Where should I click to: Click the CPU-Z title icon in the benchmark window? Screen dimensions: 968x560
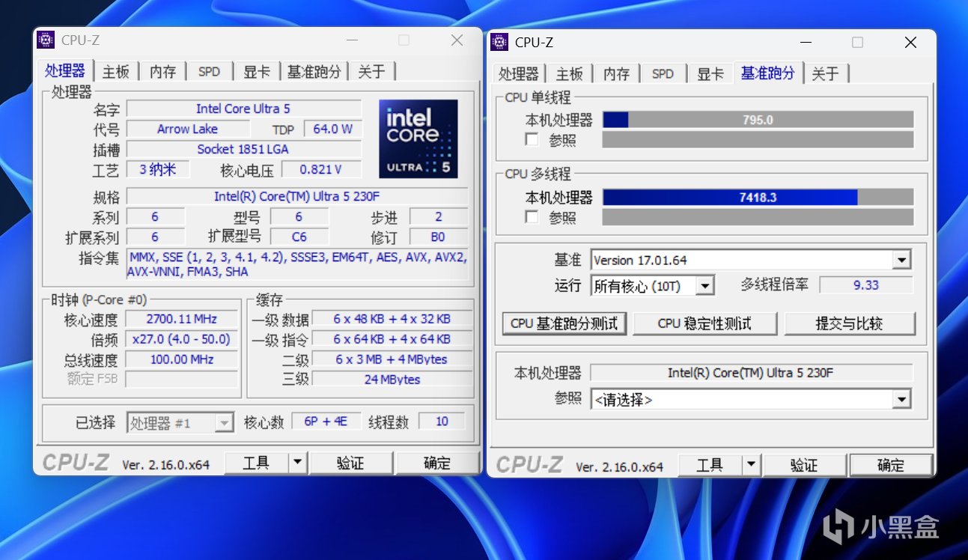click(x=499, y=42)
